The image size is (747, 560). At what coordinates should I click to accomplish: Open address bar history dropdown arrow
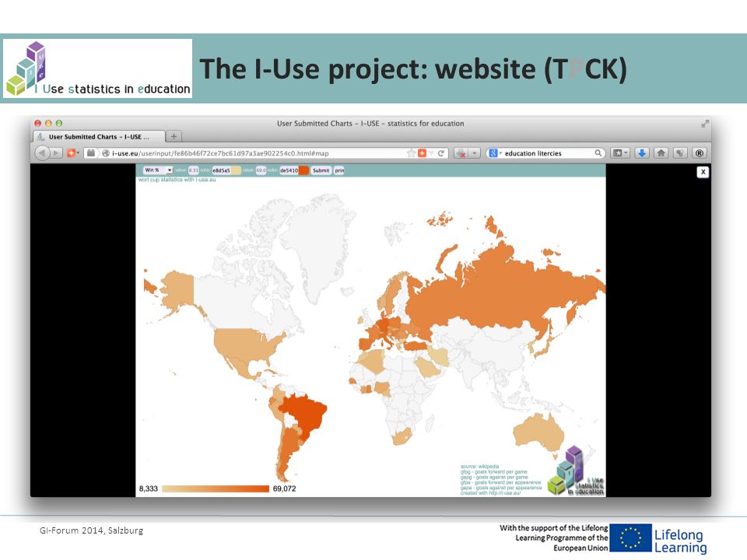pos(431,153)
